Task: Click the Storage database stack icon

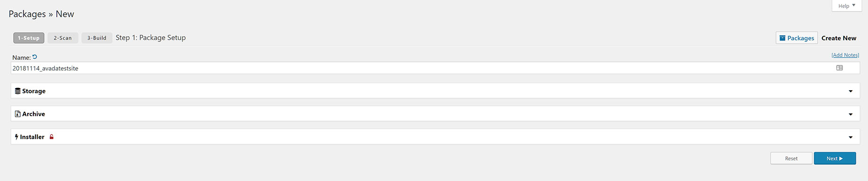Action: coord(18,91)
